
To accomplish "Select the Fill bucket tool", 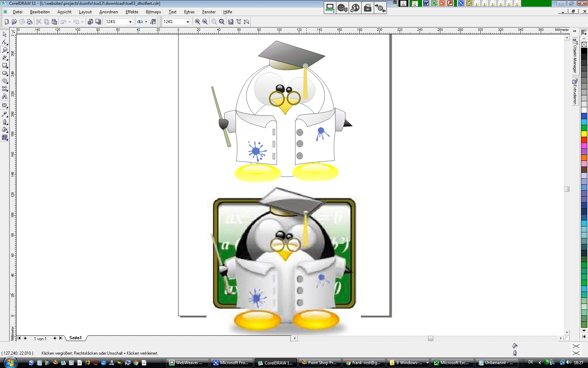I will coord(5,130).
